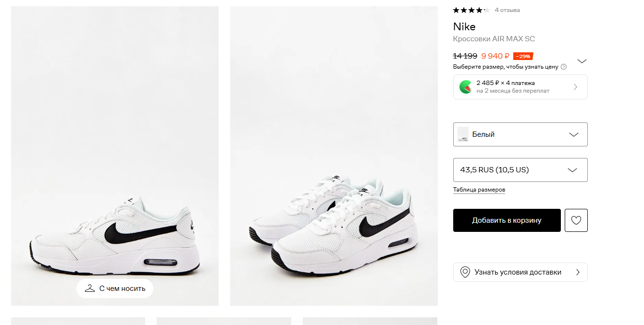Open the "4 отзыва" reviews link
This screenshot has height=325, width=644.
[x=507, y=10]
